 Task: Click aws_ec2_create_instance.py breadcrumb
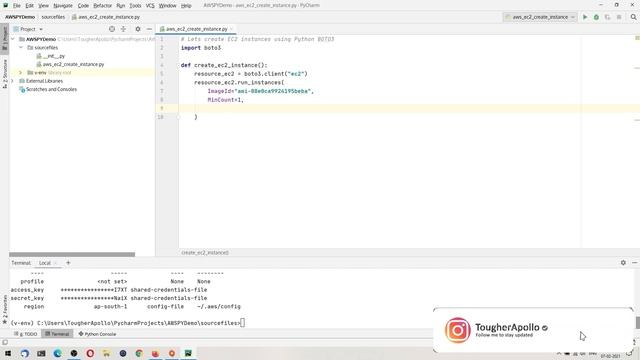106,17
